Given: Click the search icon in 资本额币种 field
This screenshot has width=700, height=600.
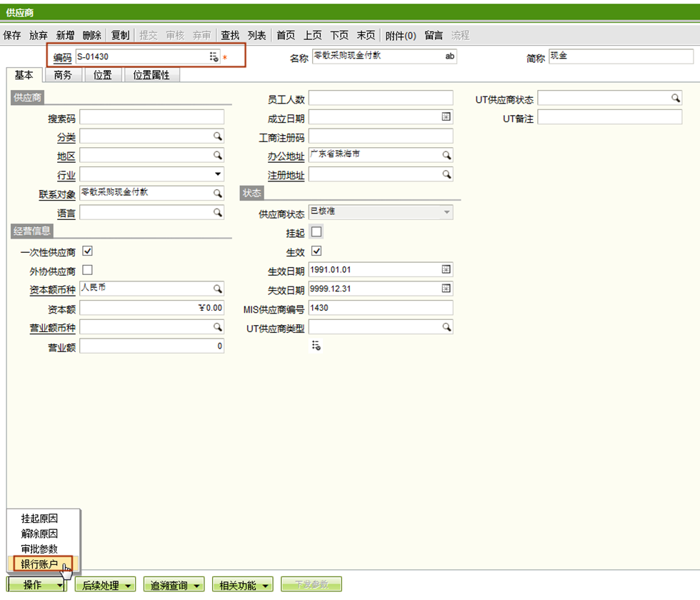Looking at the screenshot, I should click(x=218, y=289).
